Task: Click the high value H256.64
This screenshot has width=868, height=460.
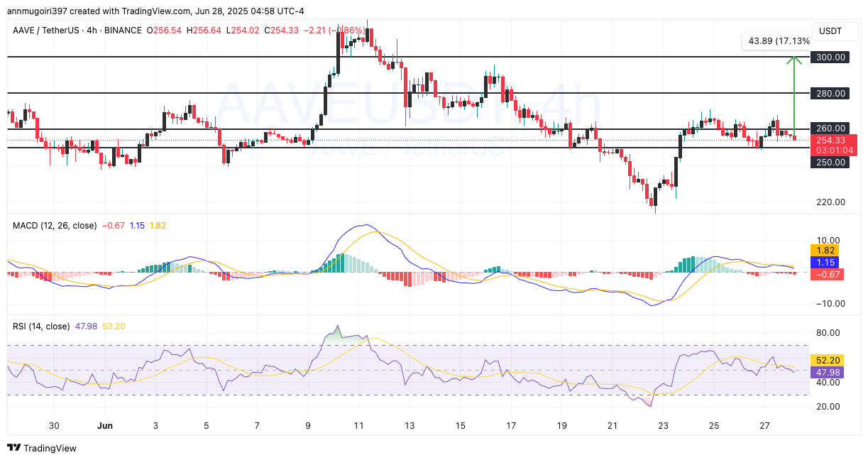Action: [204, 31]
